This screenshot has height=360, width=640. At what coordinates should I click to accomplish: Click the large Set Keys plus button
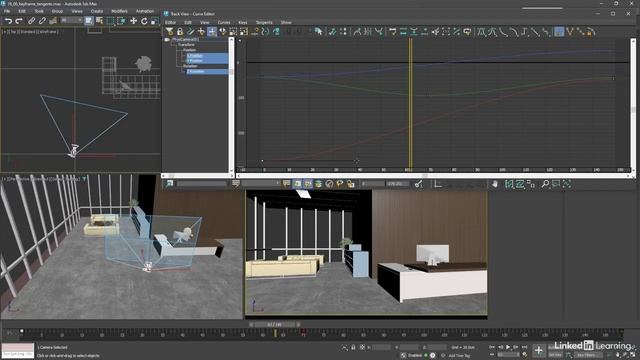click(539, 350)
